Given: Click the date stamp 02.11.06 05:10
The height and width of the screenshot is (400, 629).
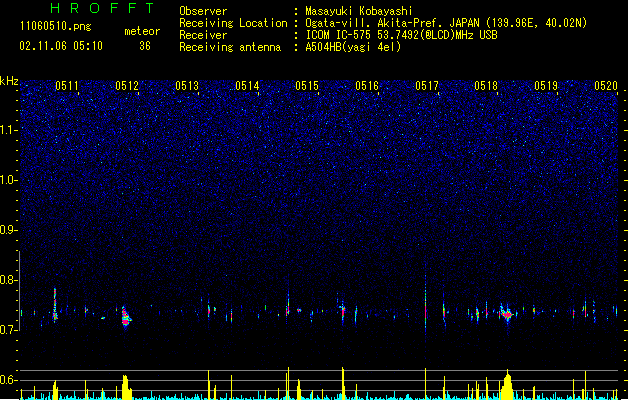Looking at the screenshot, I should [61, 46].
